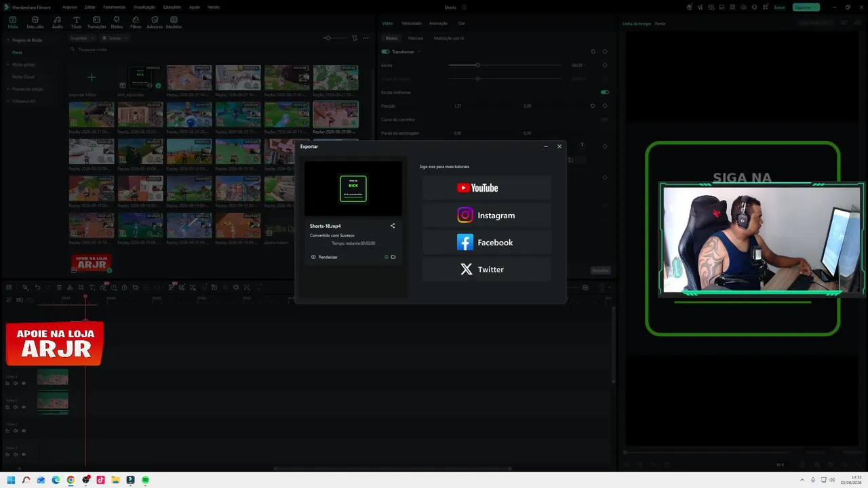
Task: Open the Visualização menu
Action: pos(144,7)
